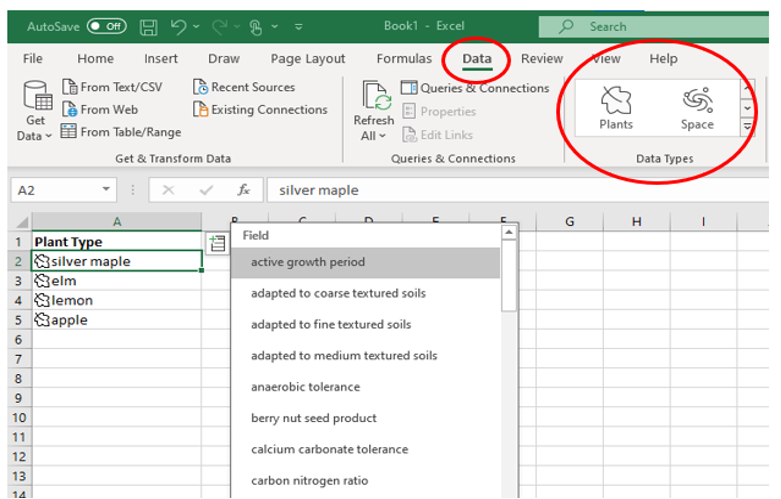This screenshot has width=781, height=499.
Task: Open the Touch/Mouse Mode dropdown arrow
Action: click(x=274, y=26)
